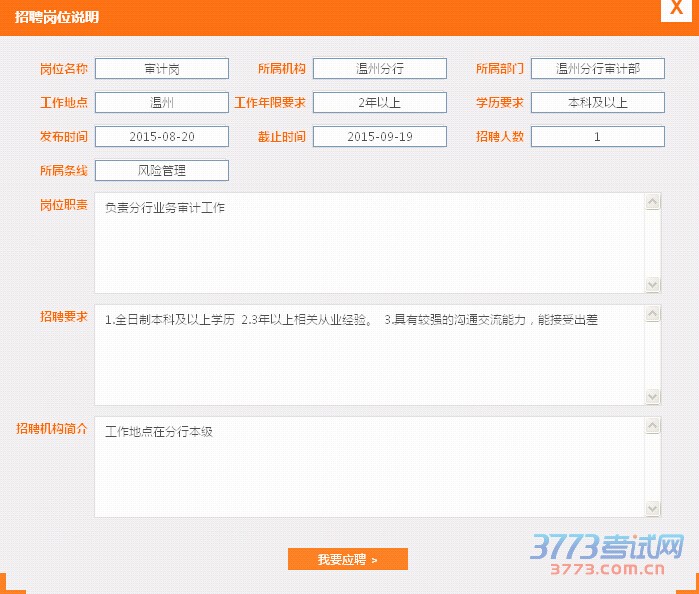Click the 所属条线 field showing 风险管理

[162, 171]
